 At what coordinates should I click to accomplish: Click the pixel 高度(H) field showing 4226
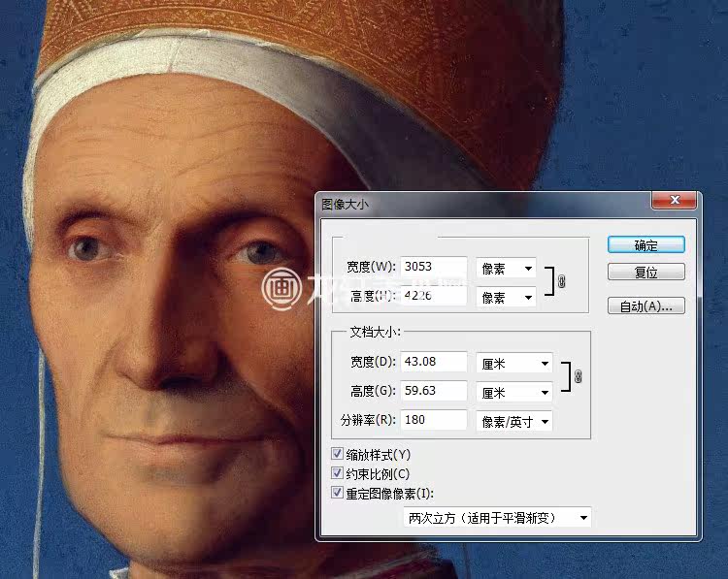pyautogui.click(x=433, y=296)
